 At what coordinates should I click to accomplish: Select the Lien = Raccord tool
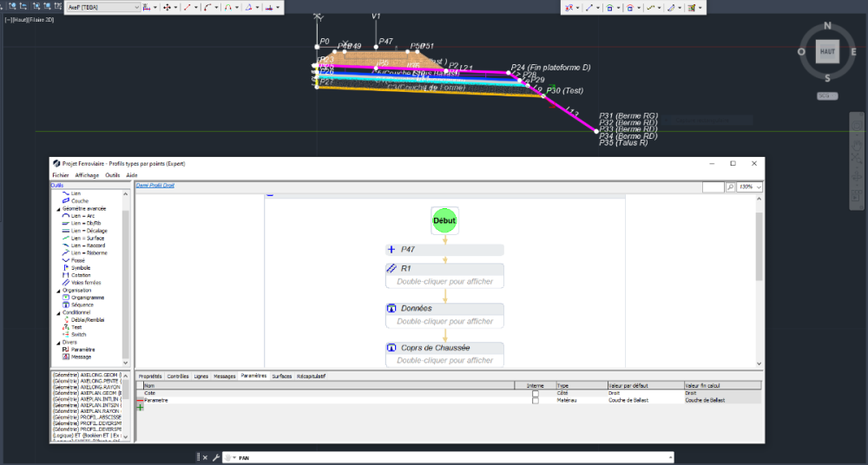(83, 246)
